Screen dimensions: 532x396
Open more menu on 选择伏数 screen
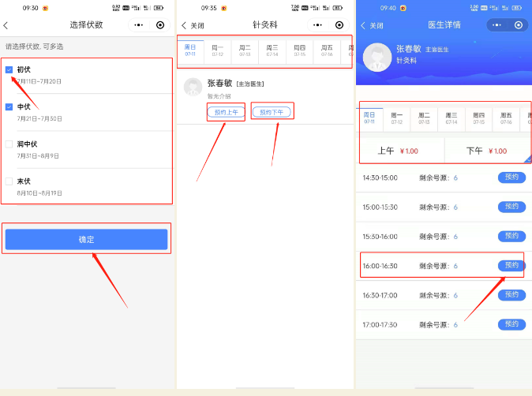click(x=138, y=25)
